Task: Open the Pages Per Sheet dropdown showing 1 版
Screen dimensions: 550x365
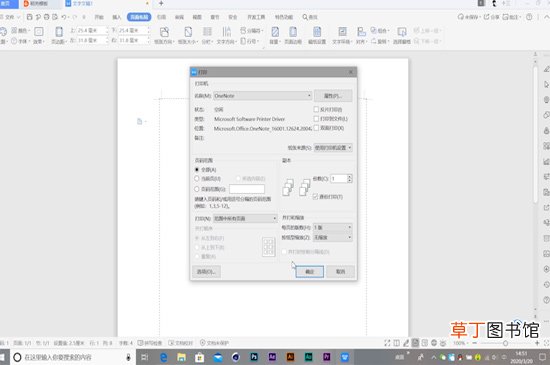Action: coord(333,228)
